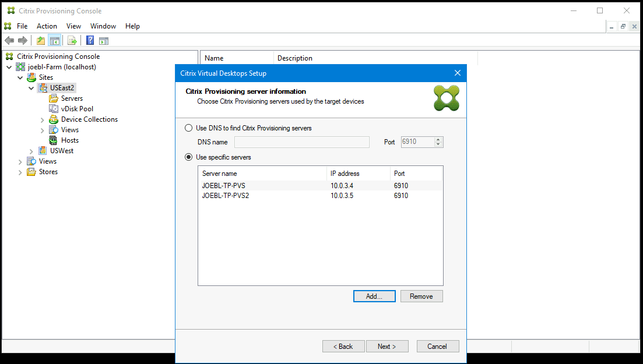Click the 10.0.3.5 IP address cell
Viewport: 643px width, 364px height.
click(x=342, y=196)
